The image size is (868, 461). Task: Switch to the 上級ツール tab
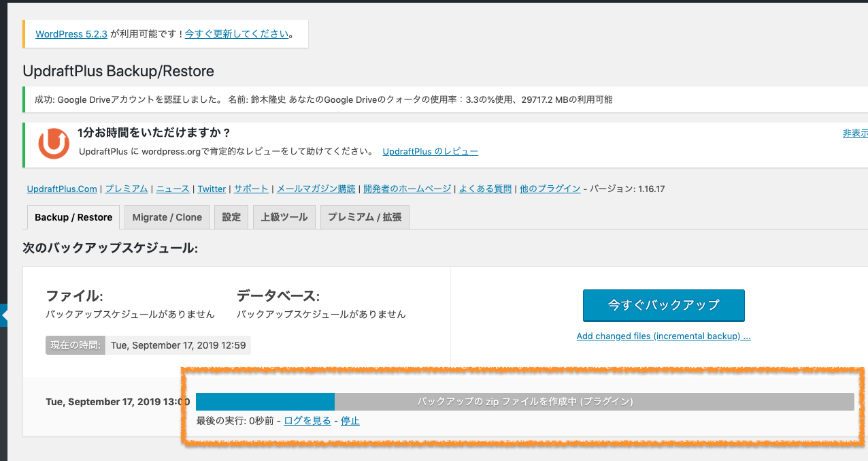pyautogui.click(x=284, y=217)
